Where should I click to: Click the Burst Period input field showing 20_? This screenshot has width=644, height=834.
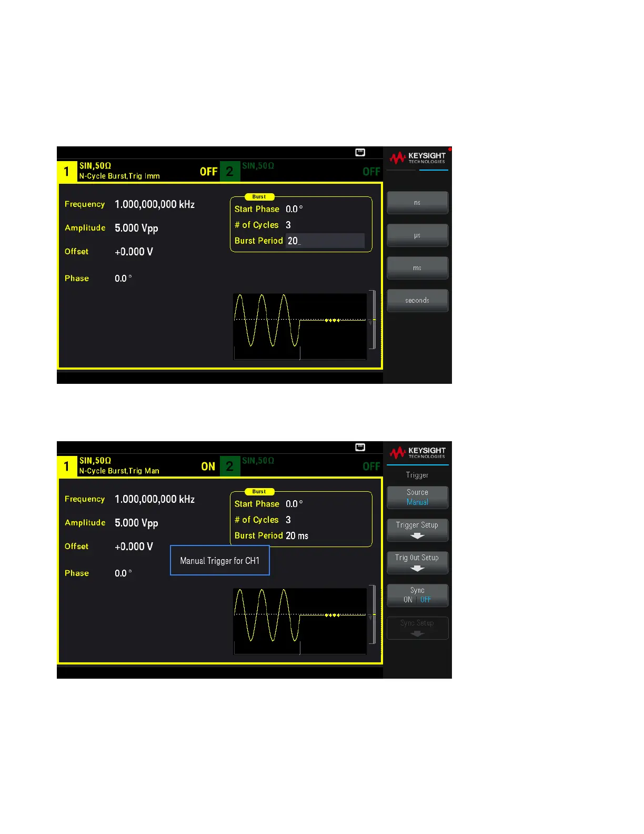325,241
